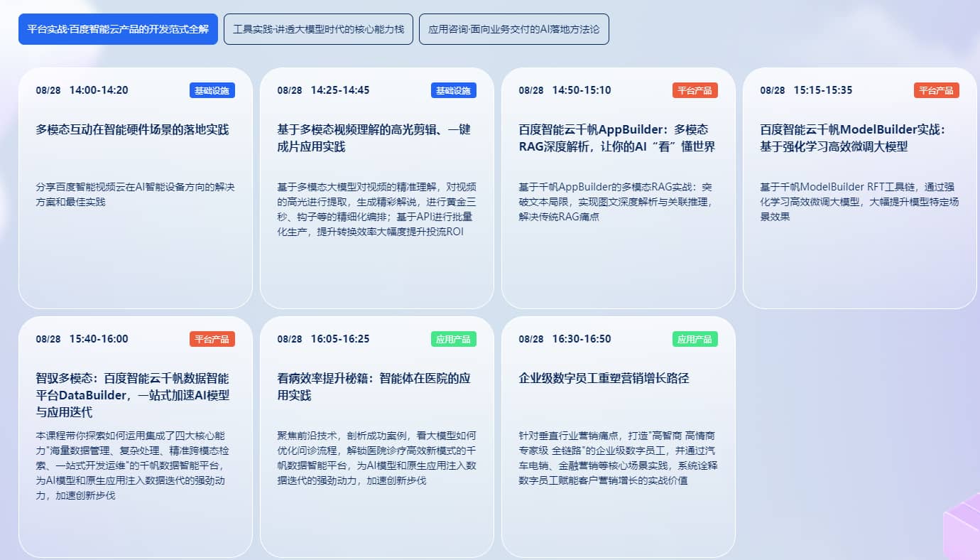This screenshot has width=980, height=560.
Task: Click the time text 16:30-16:50
Action: point(582,339)
